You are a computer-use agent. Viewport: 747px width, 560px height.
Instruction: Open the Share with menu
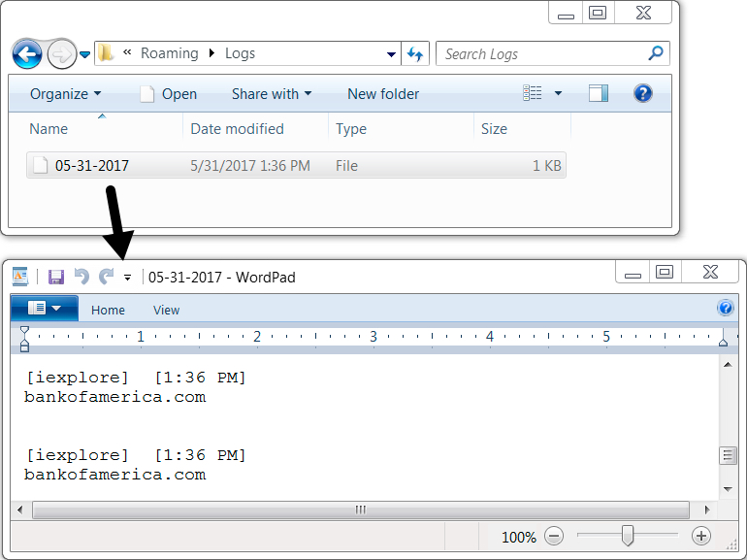coord(272,94)
